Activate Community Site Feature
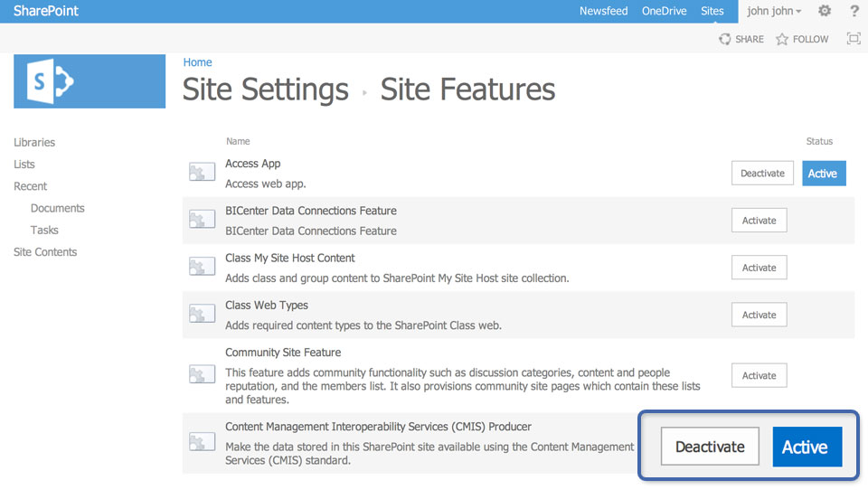868x490 pixels. click(759, 375)
